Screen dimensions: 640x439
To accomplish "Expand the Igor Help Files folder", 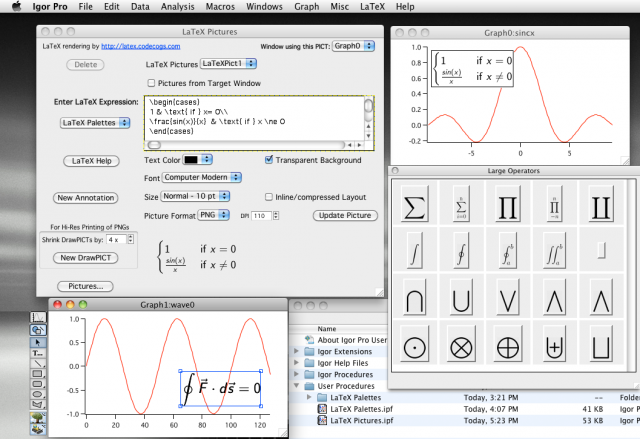I will click(296, 363).
